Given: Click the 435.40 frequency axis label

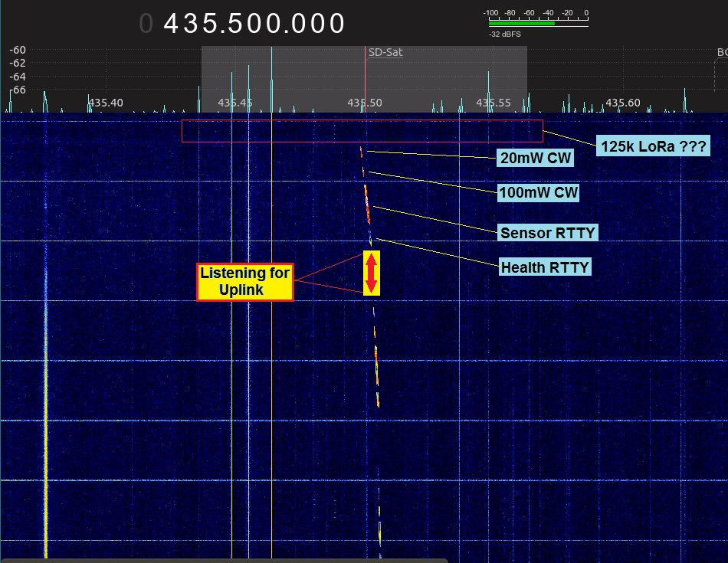Looking at the screenshot, I should click(106, 103).
